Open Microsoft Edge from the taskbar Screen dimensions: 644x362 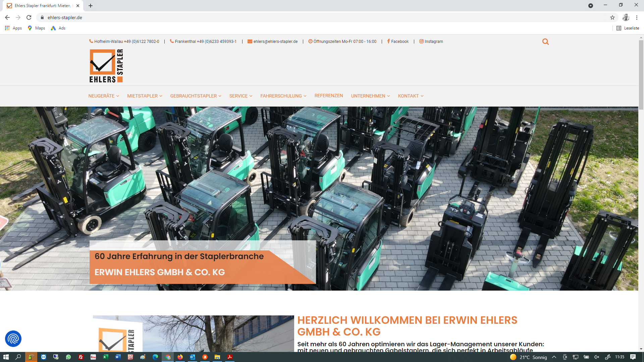[x=155, y=357]
